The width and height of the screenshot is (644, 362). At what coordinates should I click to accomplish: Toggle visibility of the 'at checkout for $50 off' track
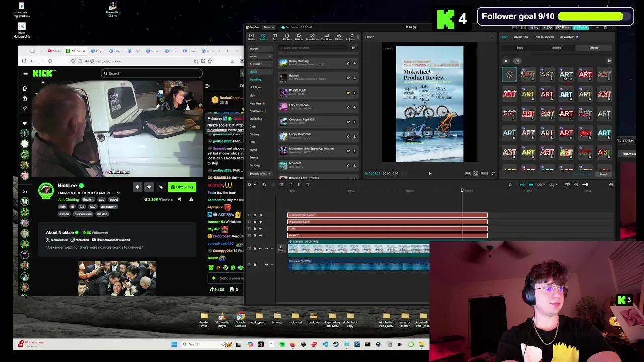tap(261, 215)
